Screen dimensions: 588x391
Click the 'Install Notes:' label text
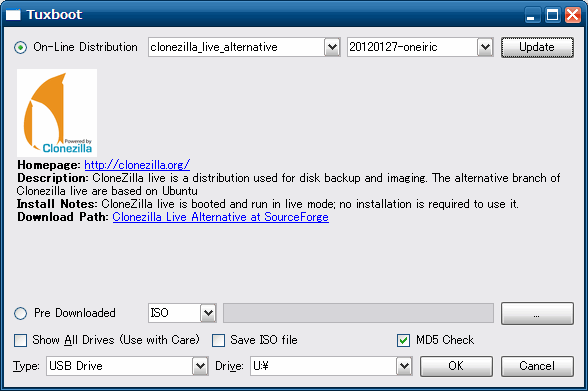click(57, 204)
